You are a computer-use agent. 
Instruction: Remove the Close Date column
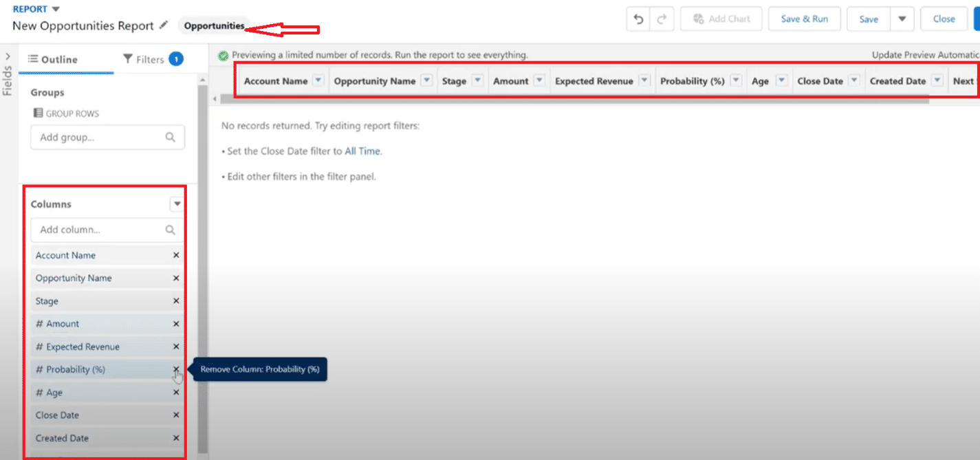[x=176, y=415]
